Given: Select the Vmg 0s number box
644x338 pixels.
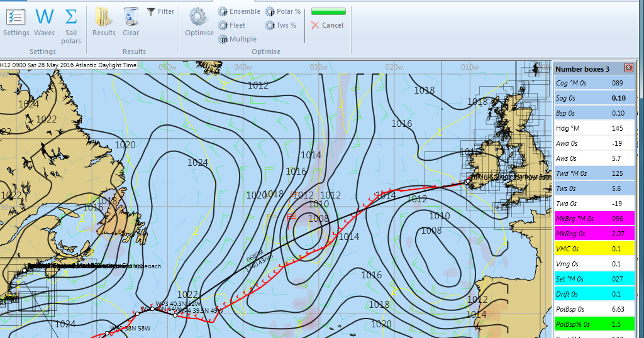Looking at the screenshot, I should (594, 264).
